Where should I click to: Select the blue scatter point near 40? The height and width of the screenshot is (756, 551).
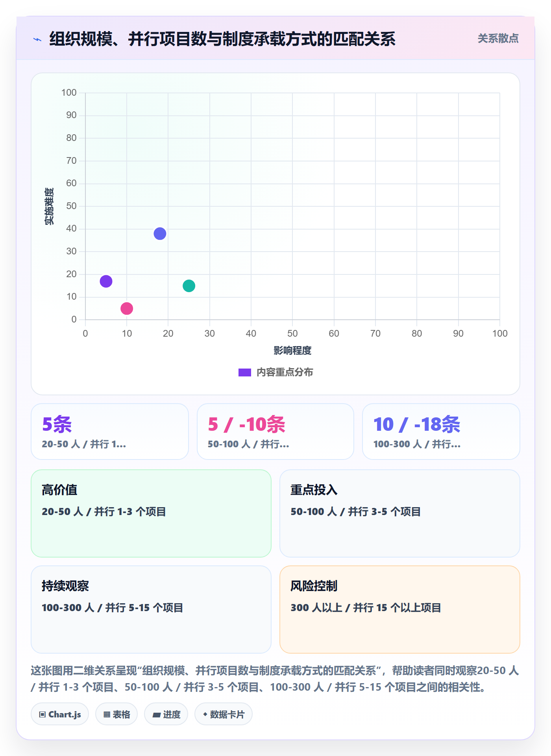[160, 233]
